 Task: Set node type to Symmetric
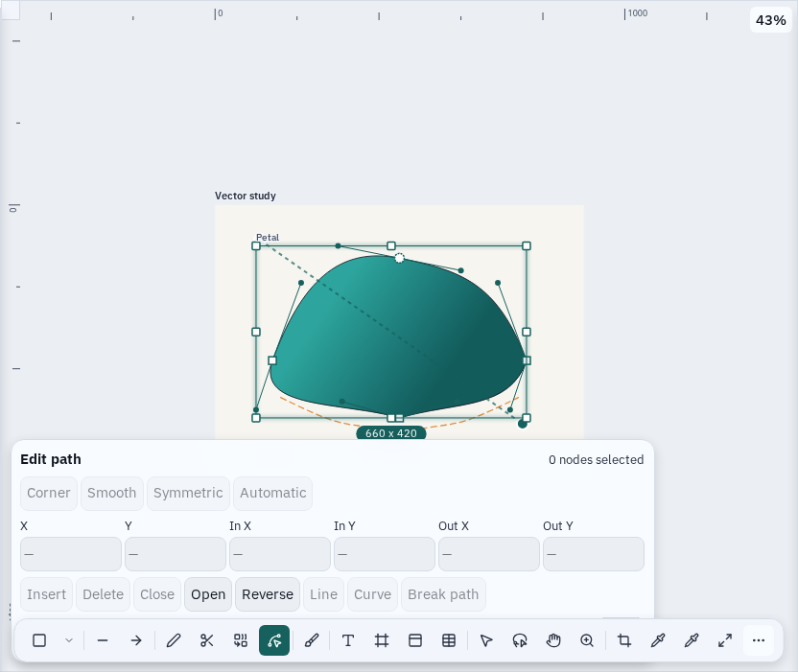188,493
